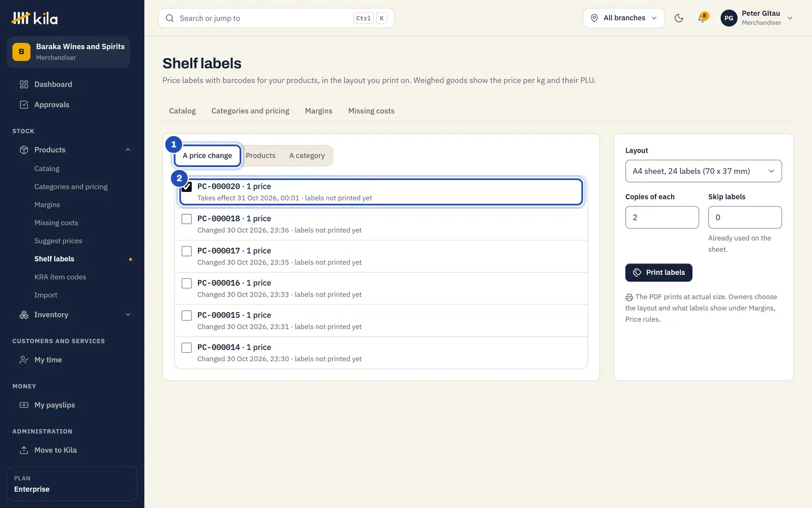
Task: Expand the Peter Gitau user menu chevron
Action: pyautogui.click(x=790, y=18)
